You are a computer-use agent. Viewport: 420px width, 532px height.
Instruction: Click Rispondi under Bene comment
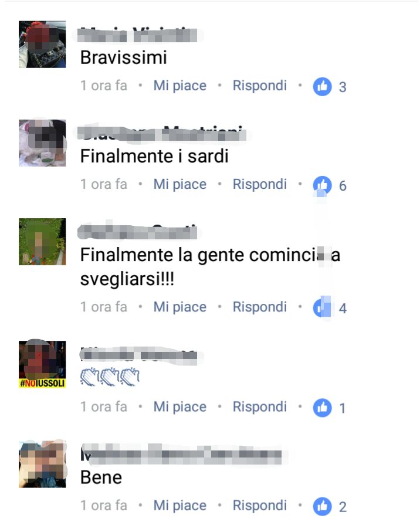pos(259,506)
